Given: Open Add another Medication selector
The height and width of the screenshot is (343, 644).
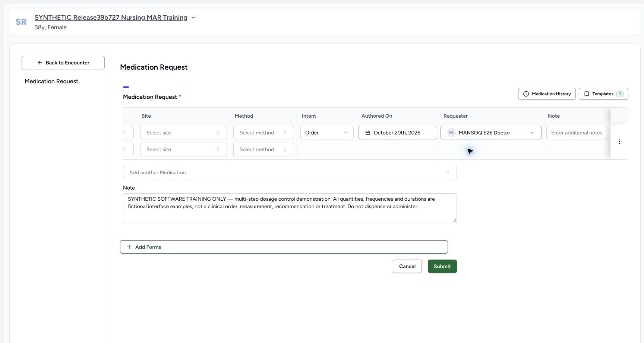Looking at the screenshot, I should 290,172.
